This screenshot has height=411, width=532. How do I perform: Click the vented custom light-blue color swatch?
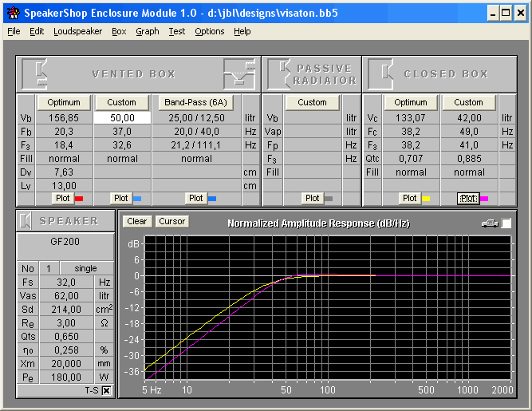[x=137, y=199]
